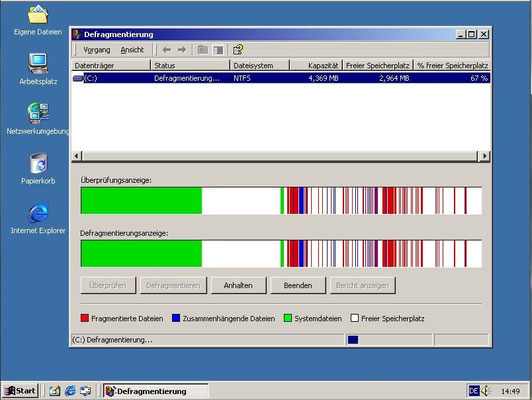Click the Überprüfen button

[x=108, y=285]
